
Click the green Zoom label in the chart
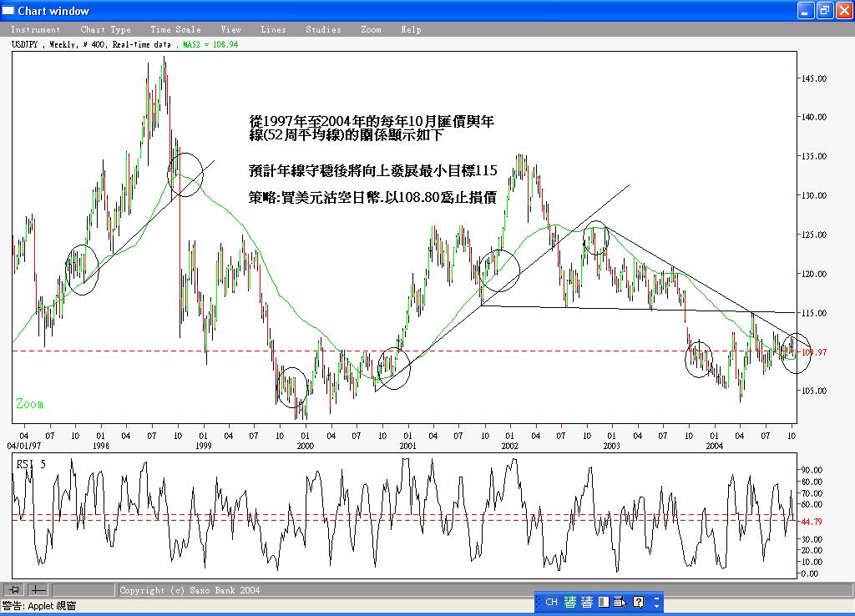pos(29,403)
